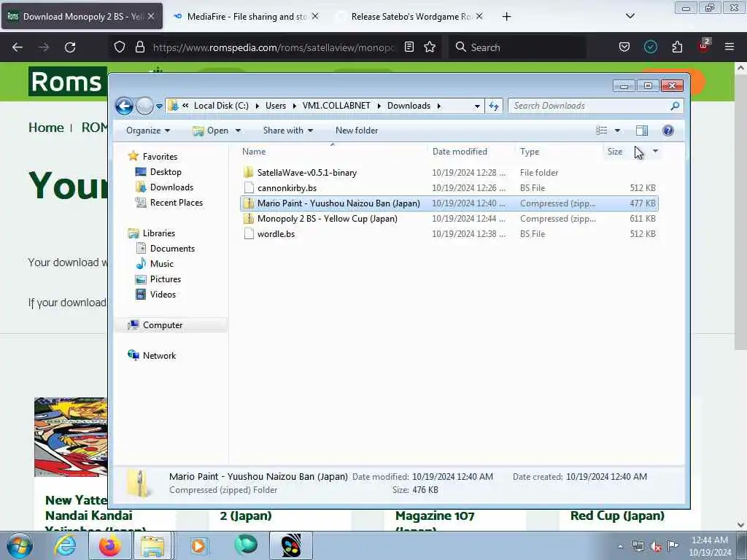The image size is (747, 560).
Task: Open Documents library
Action: [x=172, y=249]
